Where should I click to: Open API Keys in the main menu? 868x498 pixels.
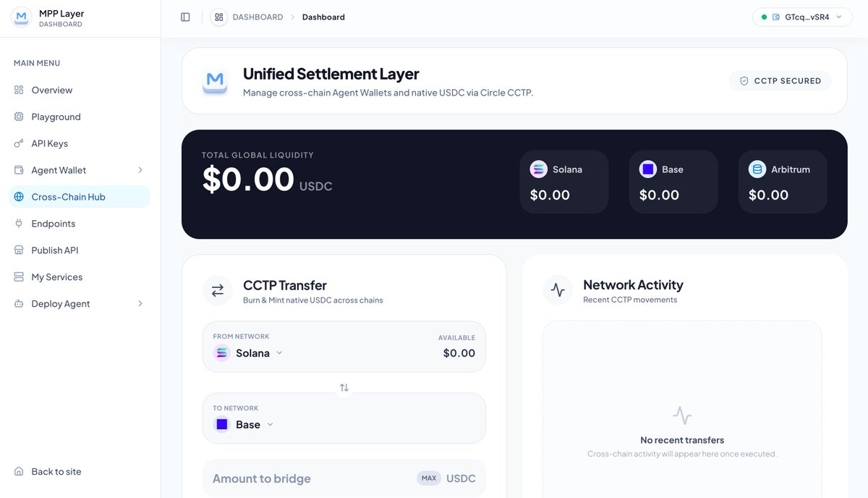80,143
